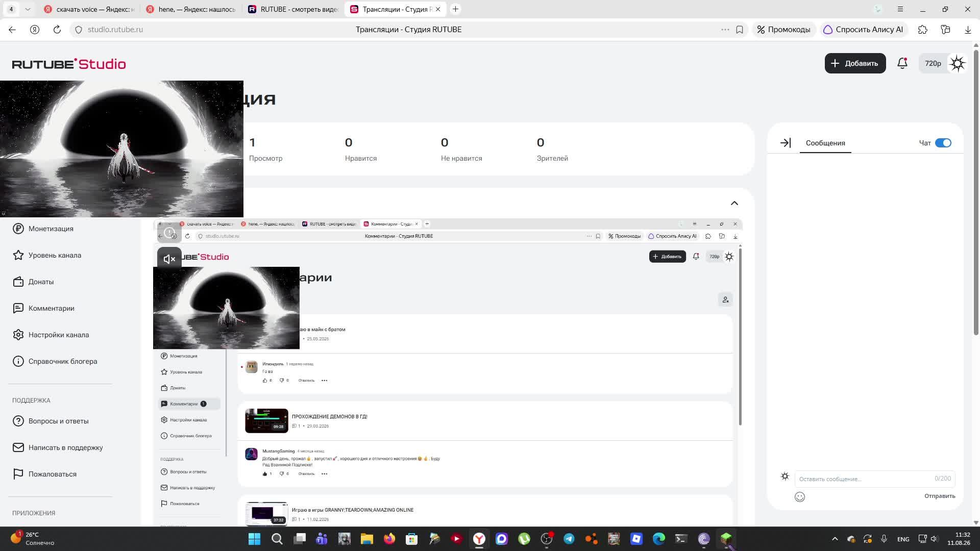Switch to OBS Studio on the taskbar

547,539
